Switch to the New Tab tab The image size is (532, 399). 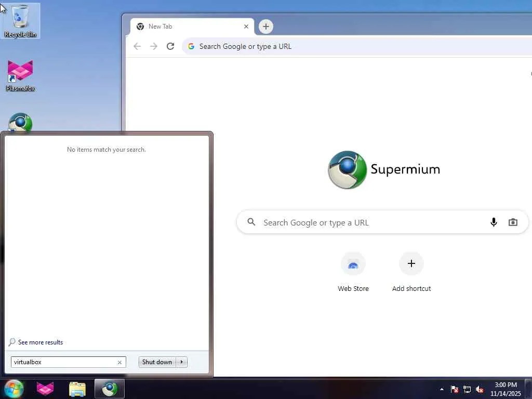click(x=192, y=26)
